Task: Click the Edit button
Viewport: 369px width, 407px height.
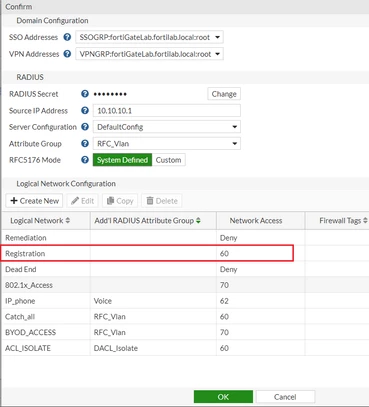Action: coord(83,201)
